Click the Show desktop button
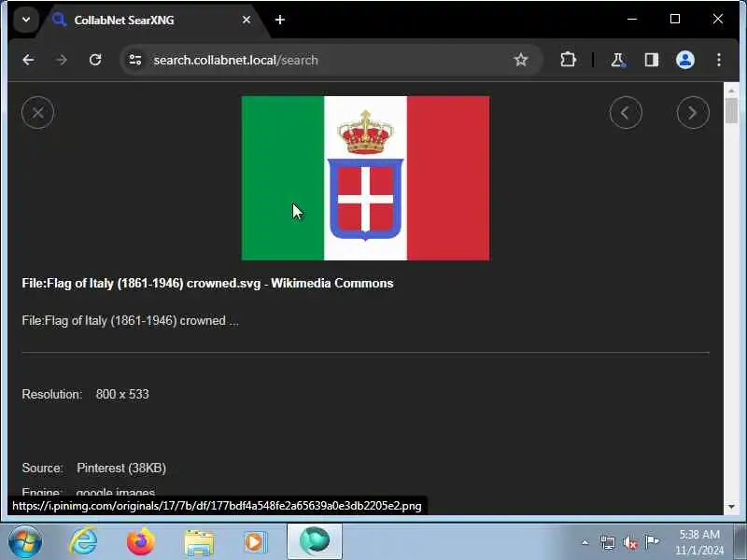The width and height of the screenshot is (747, 560). pyautogui.click(x=740, y=542)
